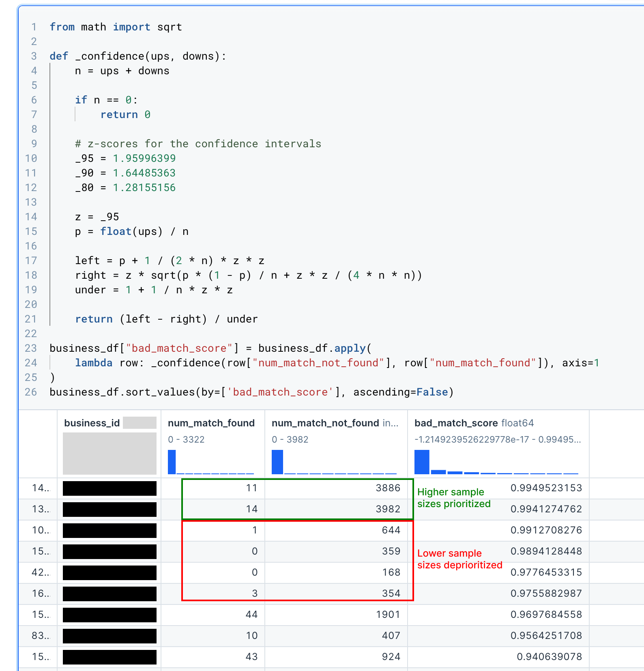
Task: Click the bad_match_score distribution histogram
Action: coord(496,462)
